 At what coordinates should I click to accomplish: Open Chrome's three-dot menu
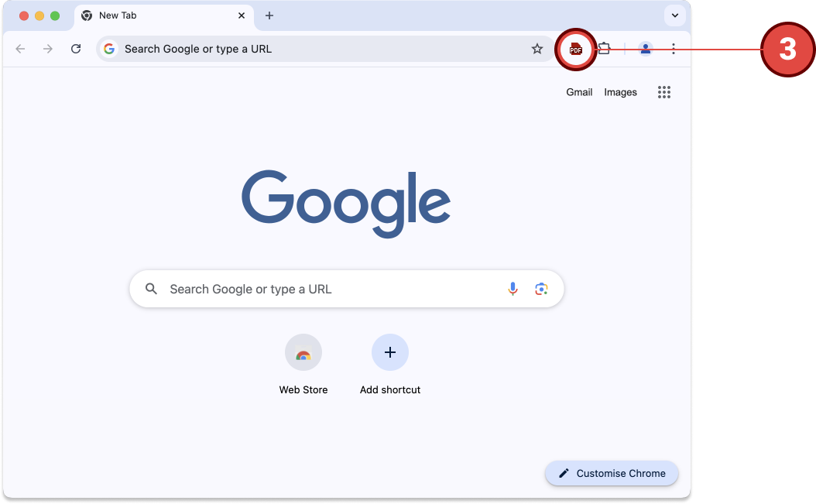(x=674, y=49)
